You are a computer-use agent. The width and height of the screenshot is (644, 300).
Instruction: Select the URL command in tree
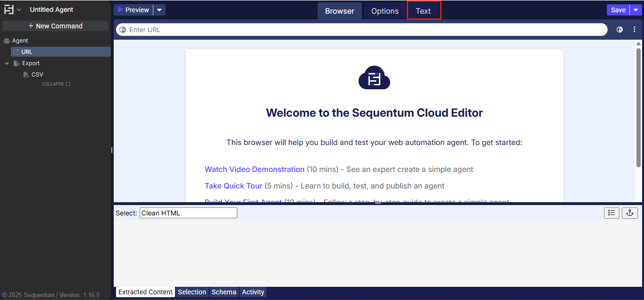click(61, 52)
